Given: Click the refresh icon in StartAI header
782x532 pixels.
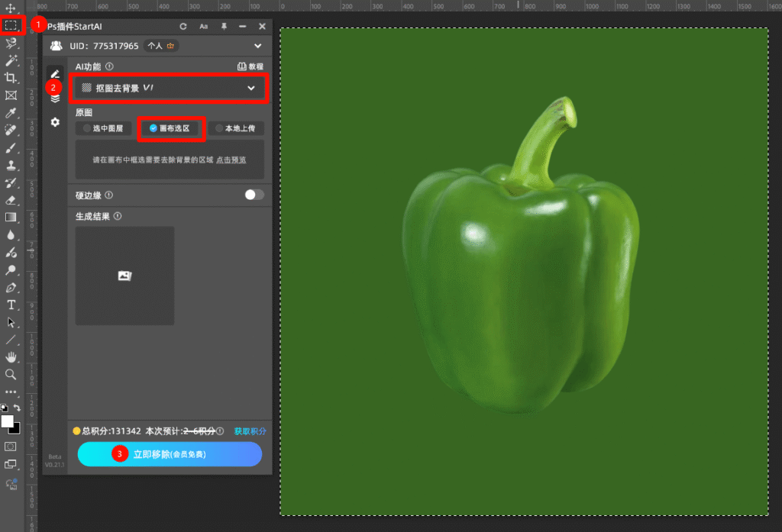Looking at the screenshot, I should (183, 26).
